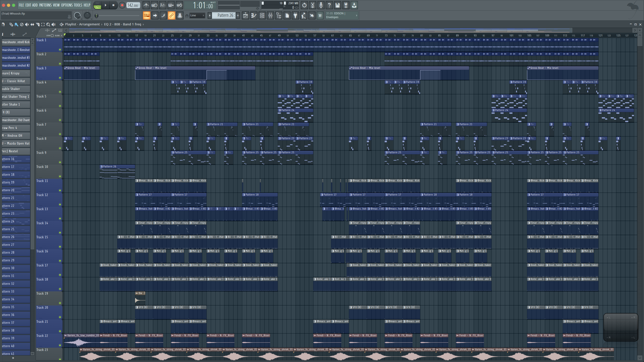
Task: Open the FILE menu
Action: pos(21,5)
